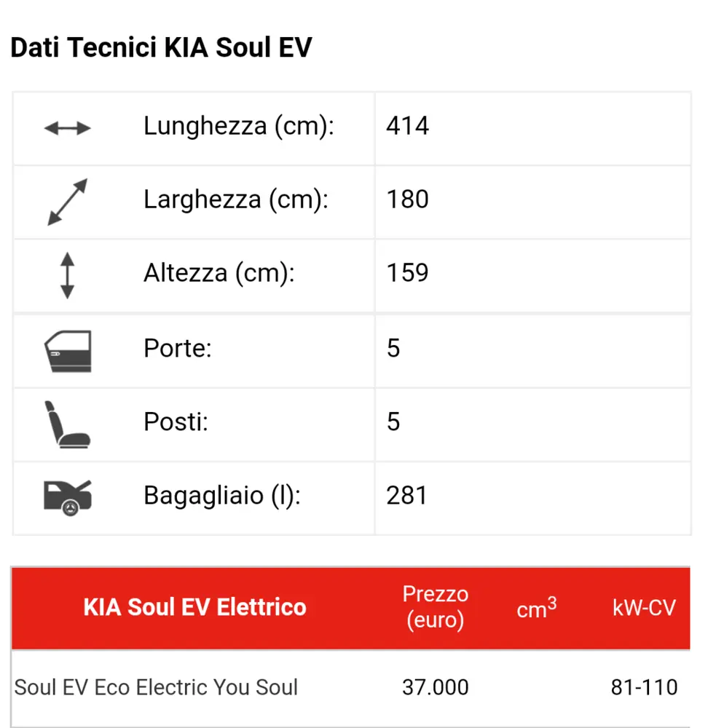Image resolution: width=716 pixels, height=728 pixels.
Task: Select the Larghezza (cm) label
Action: pyautogui.click(x=236, y=199)
